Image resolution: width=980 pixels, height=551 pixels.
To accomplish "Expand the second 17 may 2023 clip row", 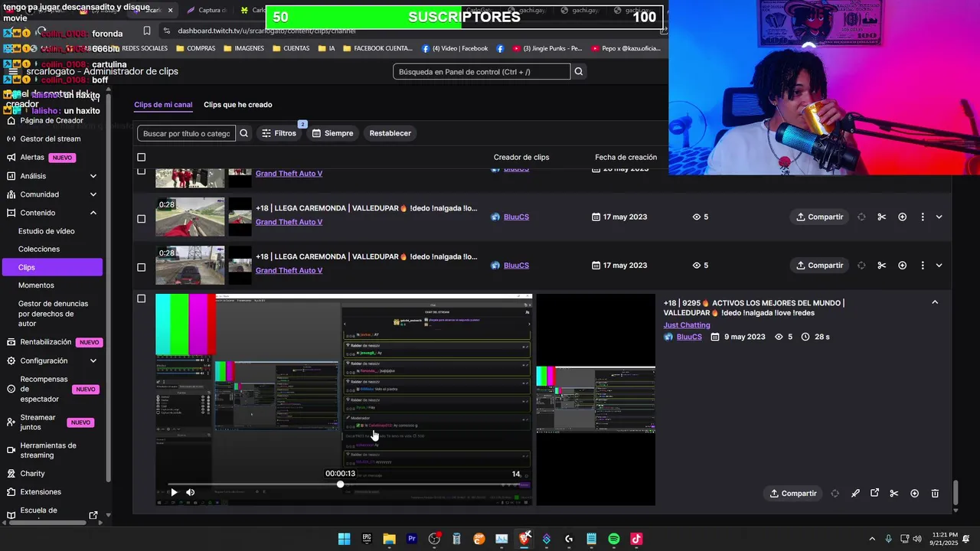I will pyautogui.click(x=939, y=266).
